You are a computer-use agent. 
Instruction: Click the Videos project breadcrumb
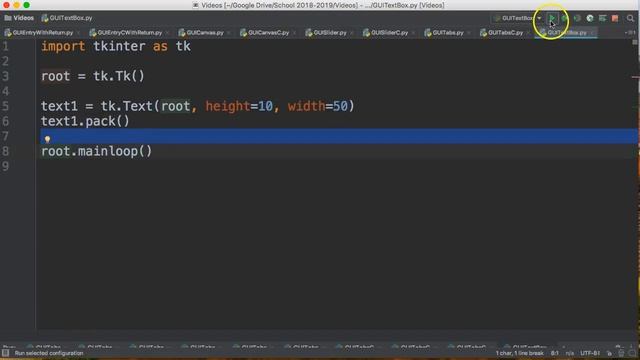pyautogui.click(x=19, y=18)
